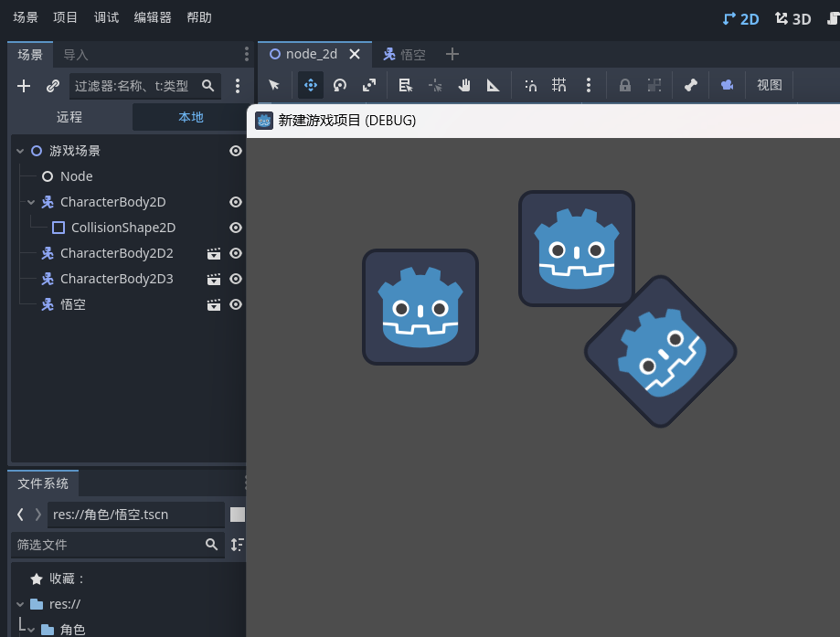This screenshot has height=637, width=840.
Task: Toggle grid snap in the toolbar
Action: tap(559, 85)
